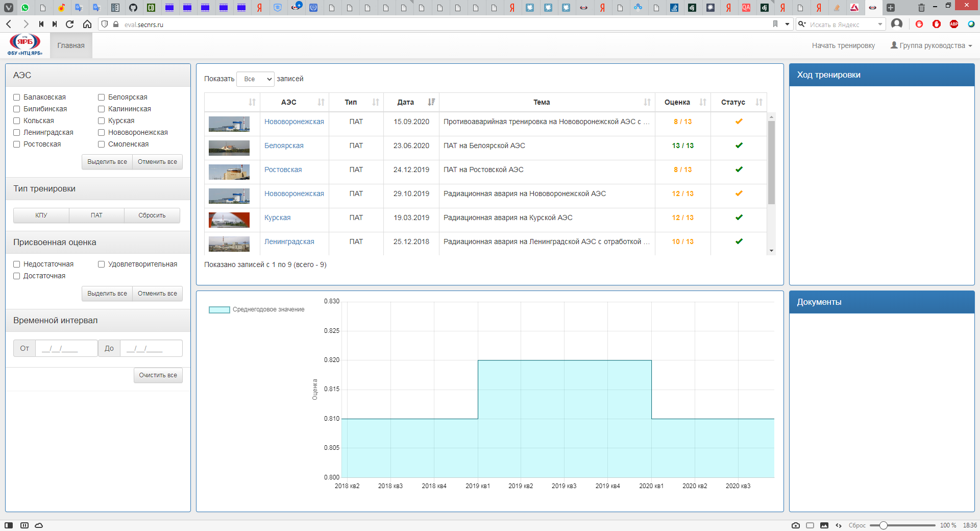Viewport: 980px width, 531px height.
Task: Go to the browser home page icon
Action: tap(87, 24)
